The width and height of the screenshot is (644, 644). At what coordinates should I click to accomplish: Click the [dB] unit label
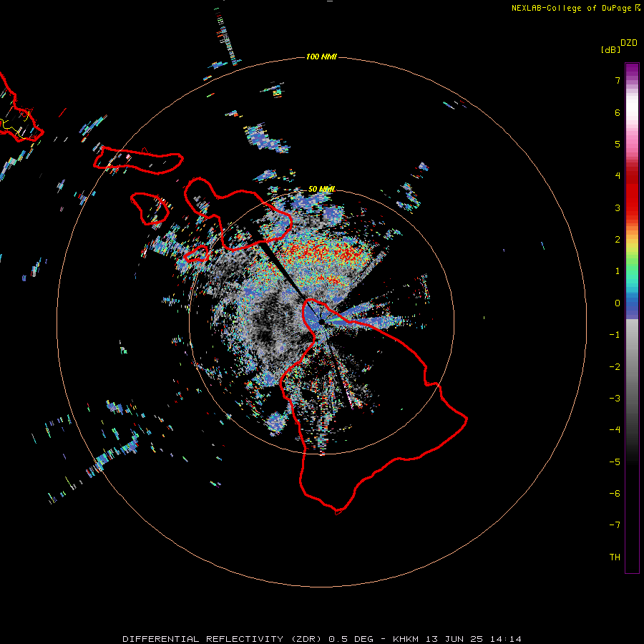point(610,49)
